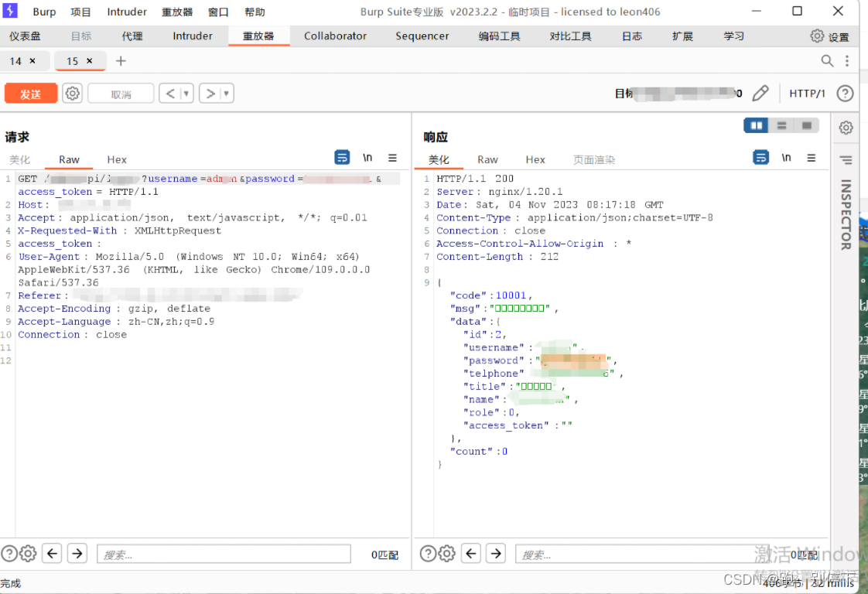The width and height of the screenshot is (868, 594).
Task: Add a new Repeater tab with plus
Action: 121,61
